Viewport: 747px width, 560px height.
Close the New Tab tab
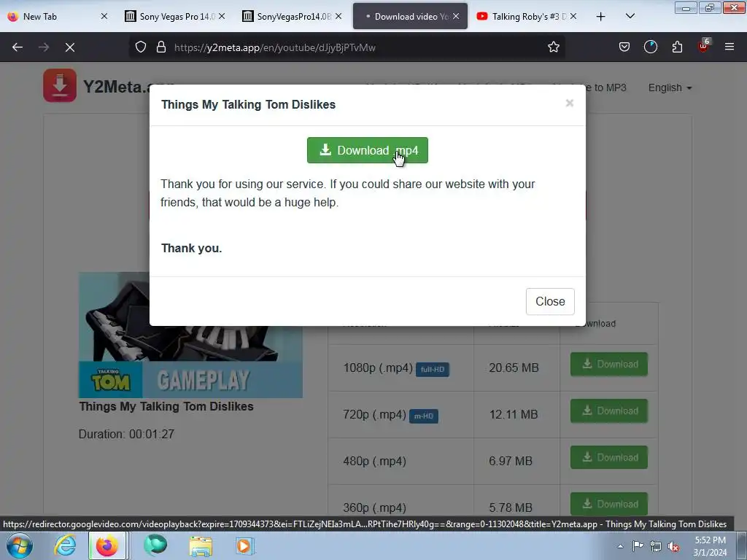point(104,16)
